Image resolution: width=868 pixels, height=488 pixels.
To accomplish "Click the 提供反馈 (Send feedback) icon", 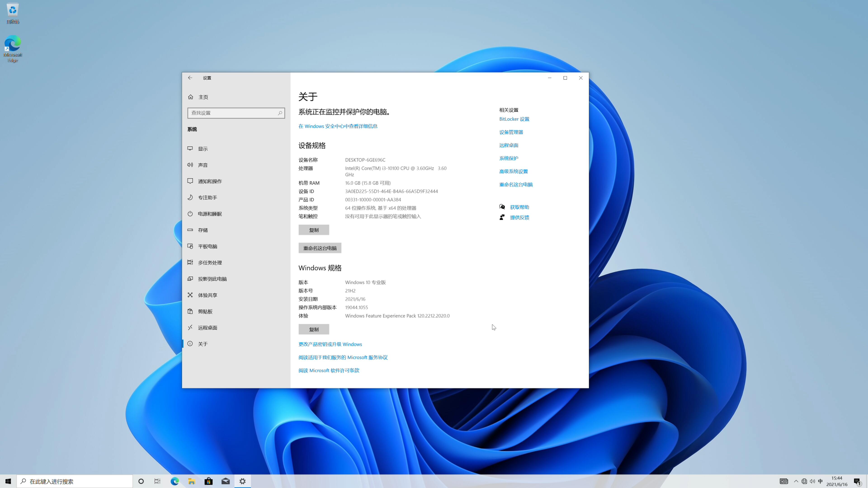I will [502, 217].
